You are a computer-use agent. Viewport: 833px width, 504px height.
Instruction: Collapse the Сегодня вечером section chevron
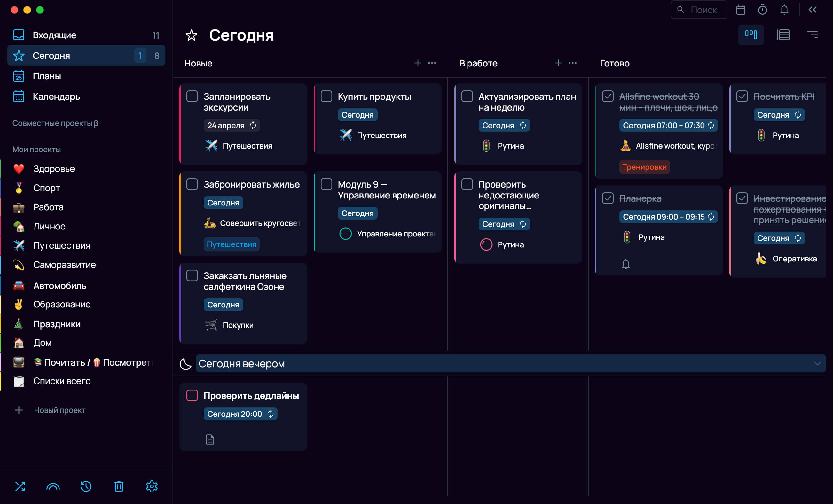pos(817,363)
